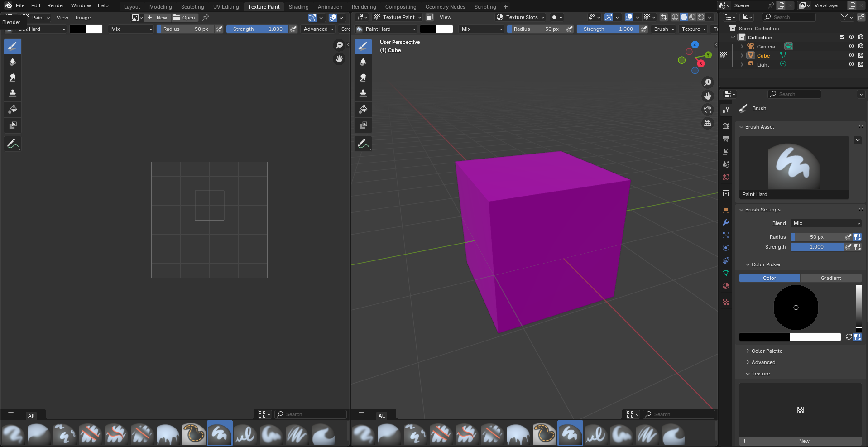
Task: Click the red X axis on navigation gizmo
Action: coord(701,63)
